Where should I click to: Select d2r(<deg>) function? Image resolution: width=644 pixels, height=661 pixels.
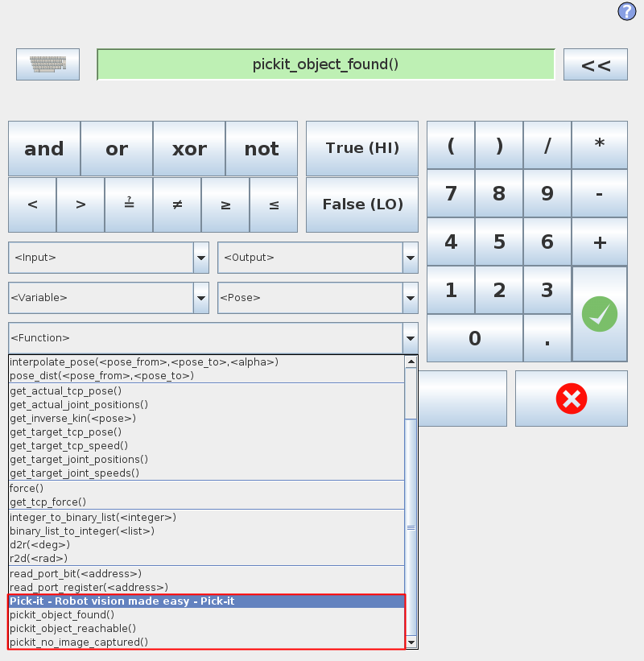(x=207, y=545)
